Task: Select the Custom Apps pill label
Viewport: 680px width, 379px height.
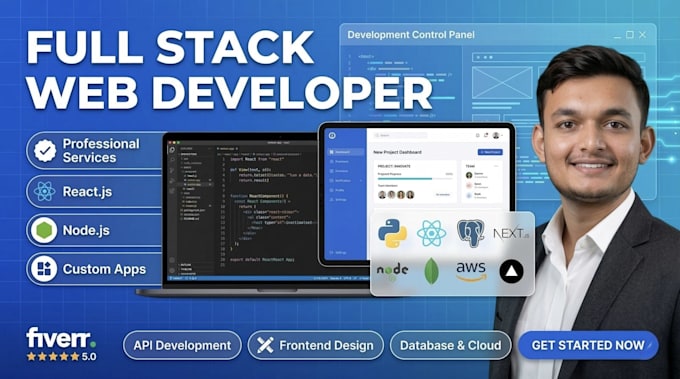Action: [x=105, y=269]
